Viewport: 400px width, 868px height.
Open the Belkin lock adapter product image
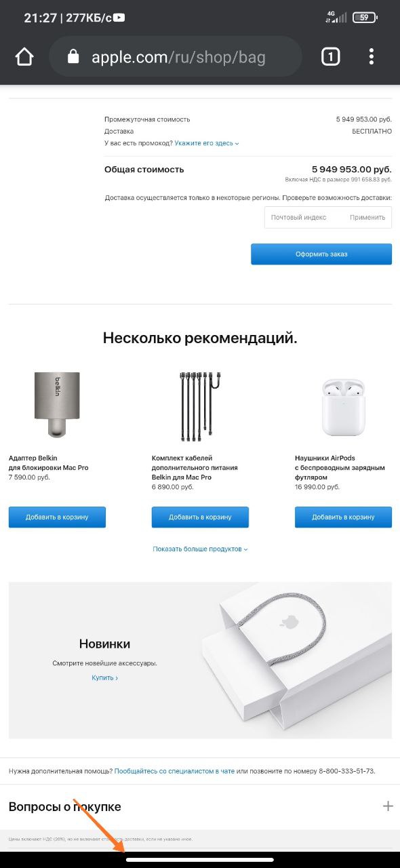pyautogui.click(x=57, y=403)
